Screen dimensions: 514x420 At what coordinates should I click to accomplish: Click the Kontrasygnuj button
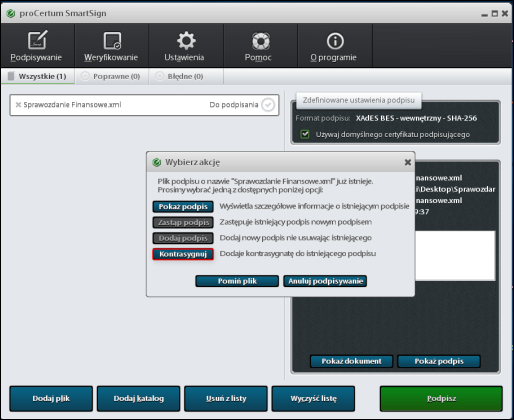(183, 254)
